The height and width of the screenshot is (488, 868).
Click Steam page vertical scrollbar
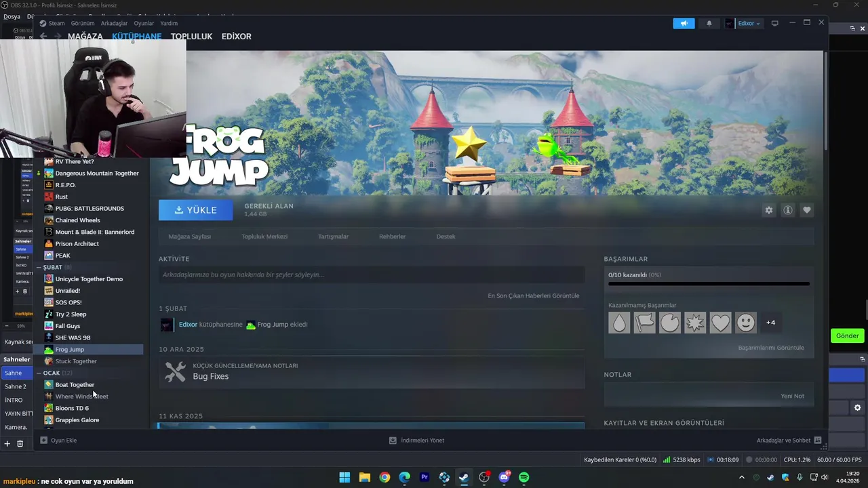pyautogui.click(x=825, y=100)
